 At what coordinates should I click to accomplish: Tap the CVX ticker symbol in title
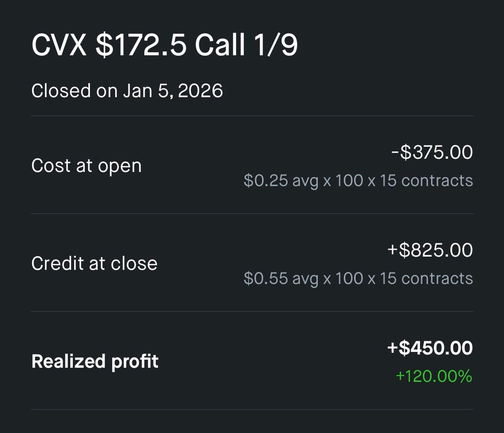click(x=59, y=45)
